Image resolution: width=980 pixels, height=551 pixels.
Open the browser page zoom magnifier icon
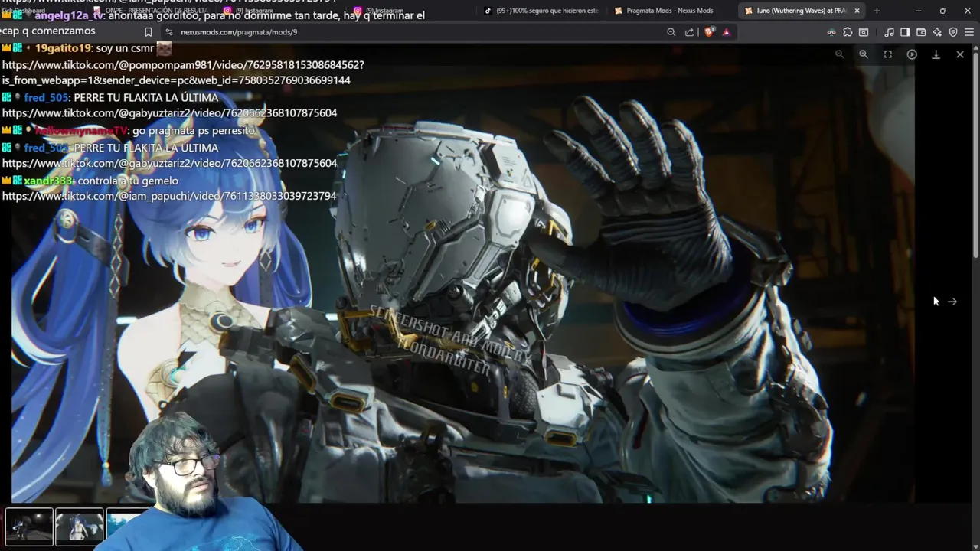(671, 32)
